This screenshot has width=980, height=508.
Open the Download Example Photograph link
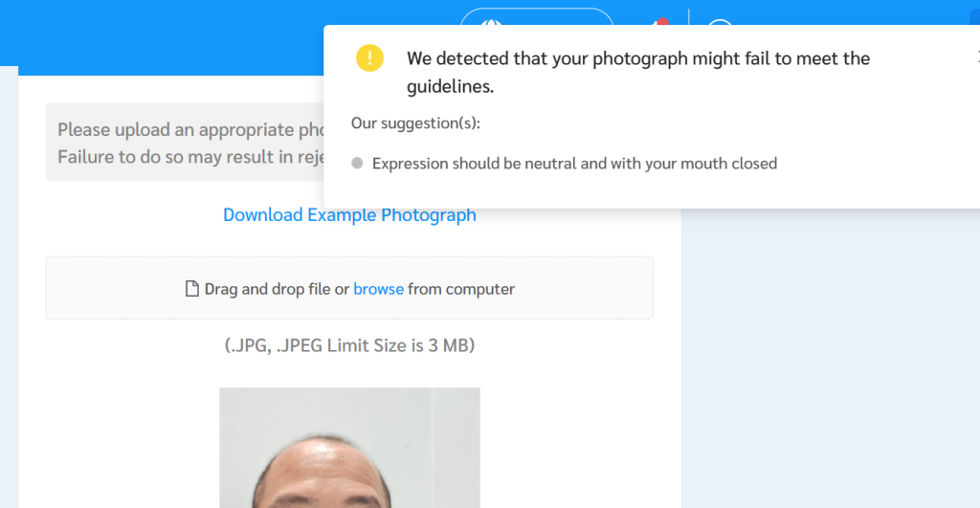(x=349, y=215)
